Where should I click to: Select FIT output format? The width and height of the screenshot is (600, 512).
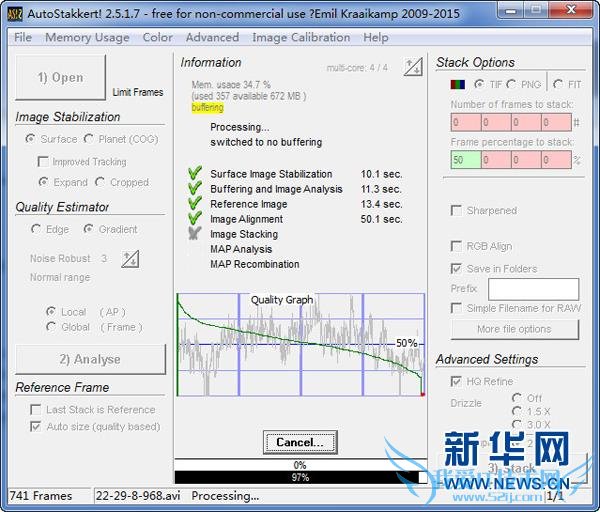pyautogui.click(x=567, y=84)
